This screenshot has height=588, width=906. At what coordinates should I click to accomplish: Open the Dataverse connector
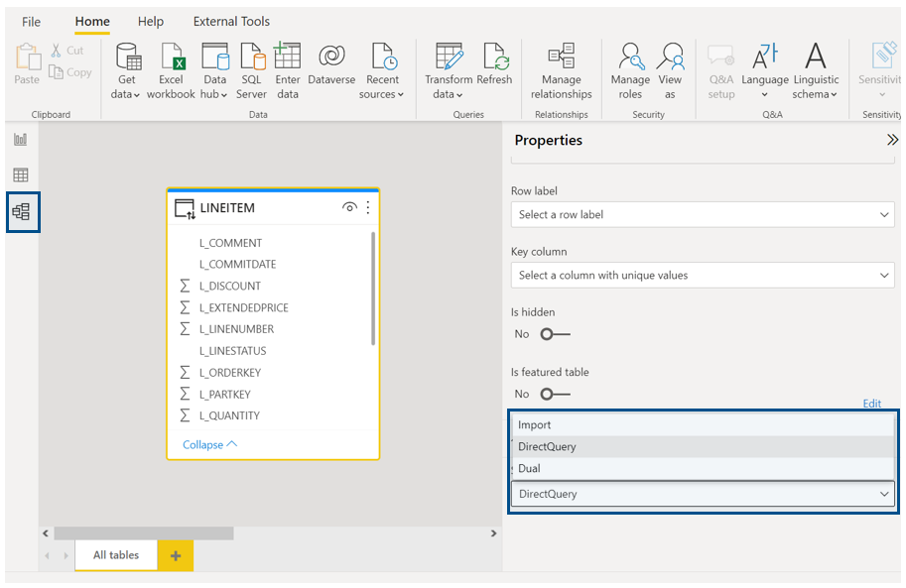[331, 63]
